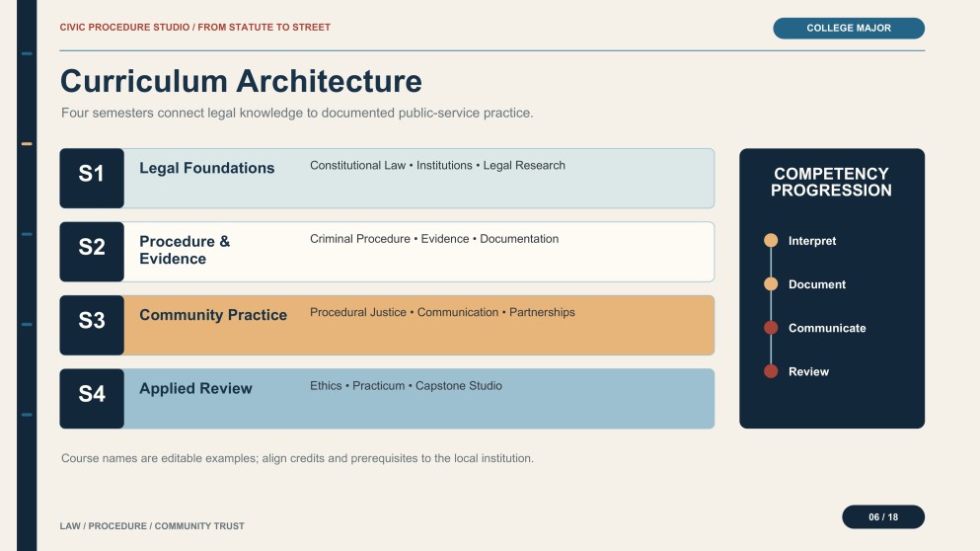The width and height of the screenshot is (980, 551).
Task: Click the COMPETENCY PROGRESSION heading
Action: 831,182
